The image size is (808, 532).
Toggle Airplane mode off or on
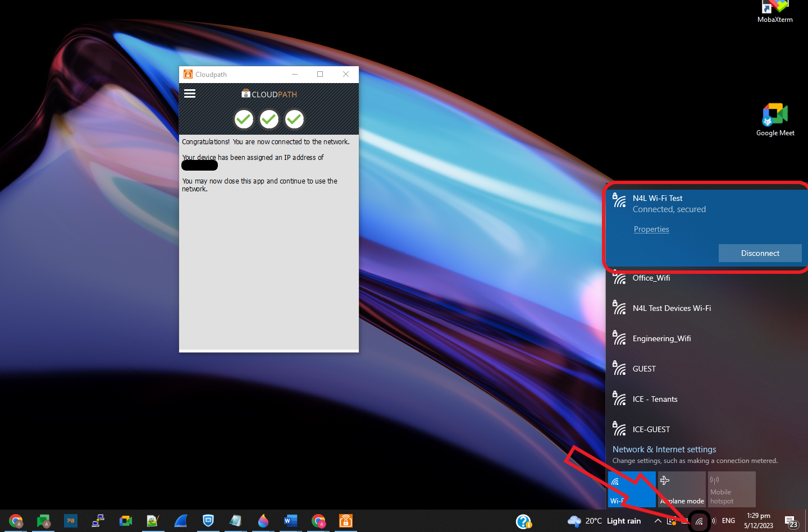click(681, 488)
